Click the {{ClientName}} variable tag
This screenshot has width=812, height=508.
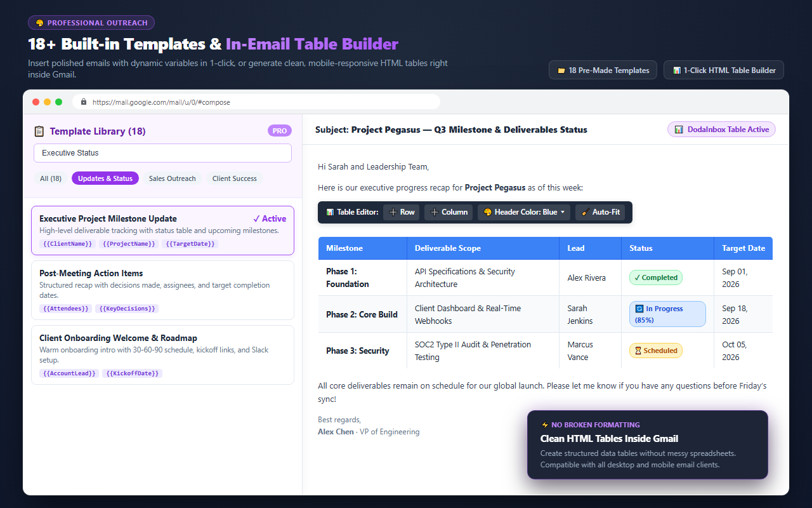pyautogui.click(x=67, y=244)
